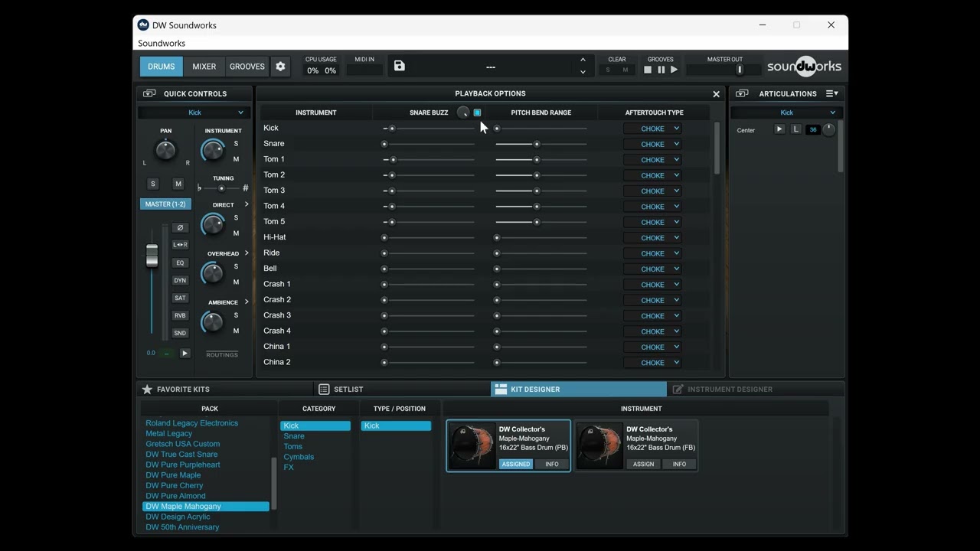Switch to the Mixer tab

coord(204,67)
